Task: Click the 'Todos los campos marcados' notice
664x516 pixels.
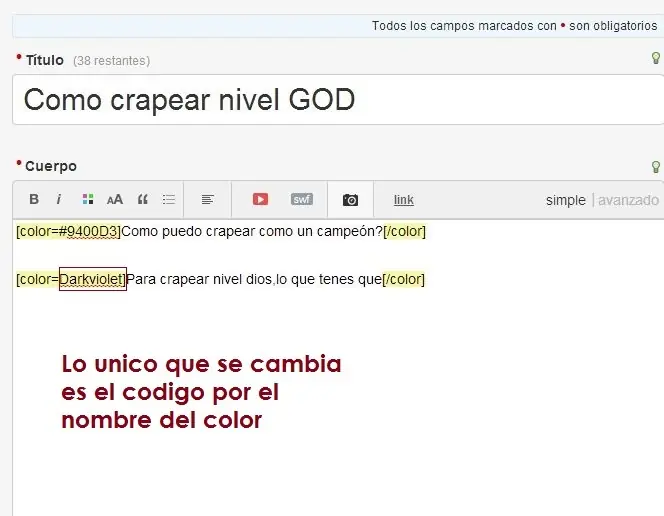Action: point(514,26)
